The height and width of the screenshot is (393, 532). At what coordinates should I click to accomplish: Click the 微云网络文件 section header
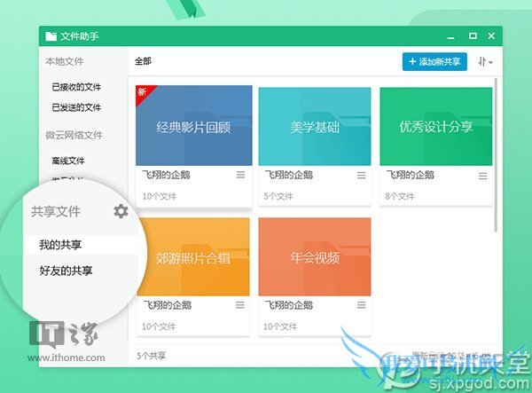(x=74, y=135)
